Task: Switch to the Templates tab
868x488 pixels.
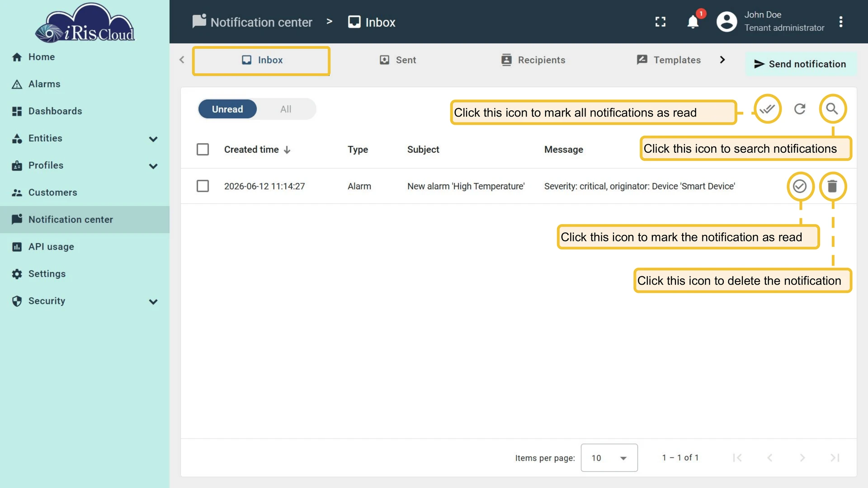Action: 669,60
